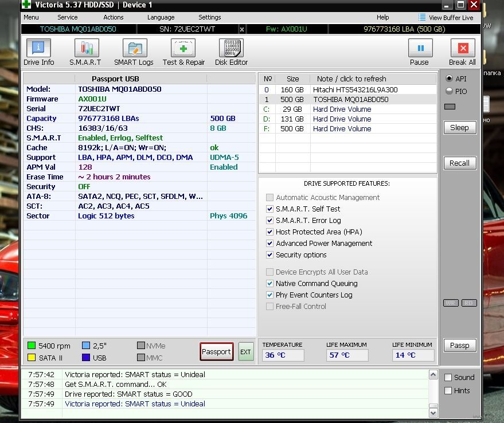The width and height of the screenshot is (504, 423).
Task: Click the log entry at 7:57:48
Action: click(225, 384)
